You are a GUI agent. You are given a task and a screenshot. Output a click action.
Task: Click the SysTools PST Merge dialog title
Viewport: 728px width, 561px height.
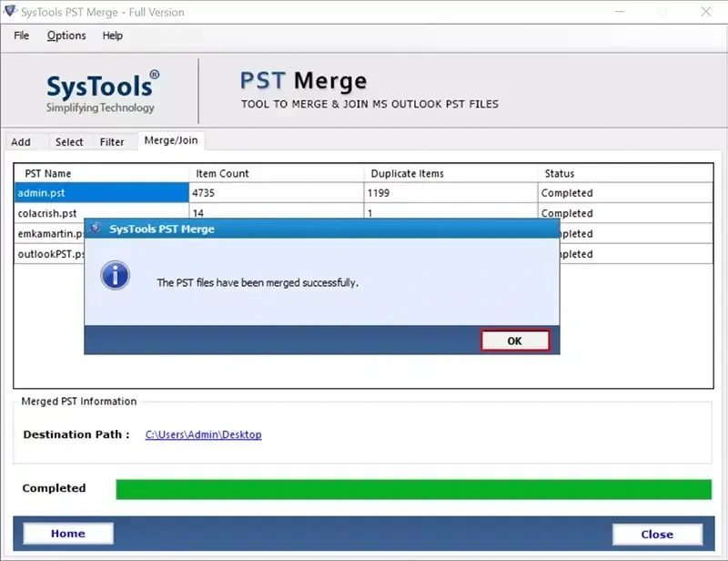[162, 229]
